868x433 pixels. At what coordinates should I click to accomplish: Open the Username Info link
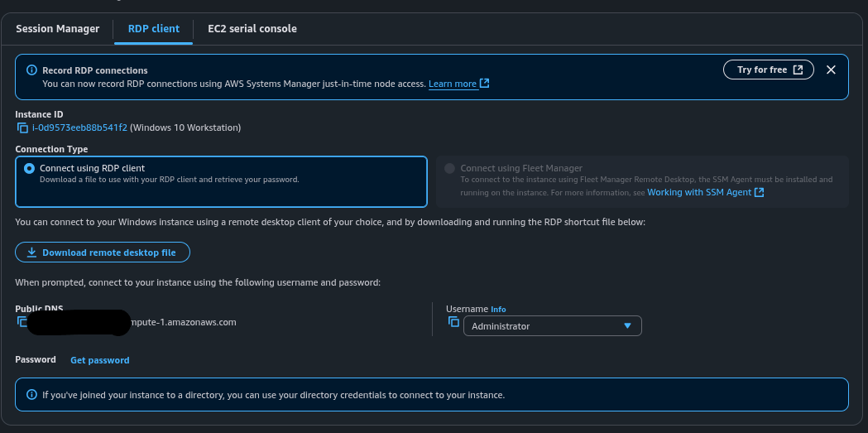pyautogui.click(x=498, y=310)
